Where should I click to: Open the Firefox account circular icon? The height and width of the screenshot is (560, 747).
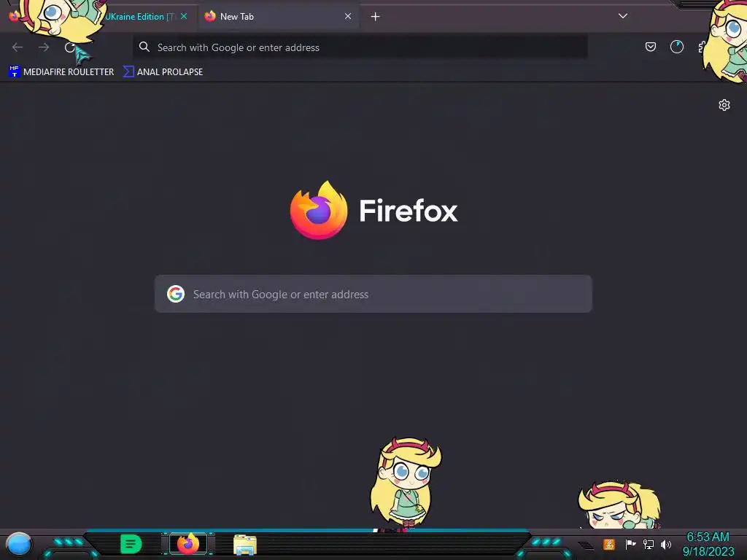pos(676,47)
